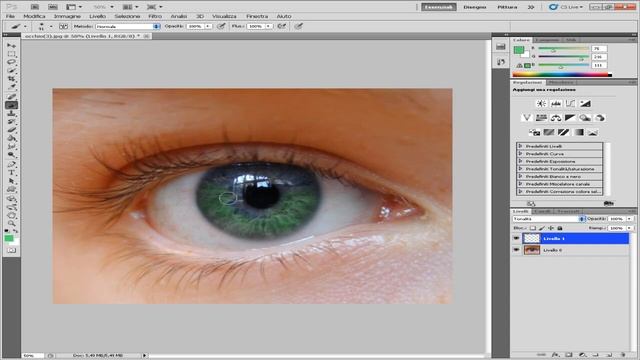The height and width of the screenshot is (360, 640).
Task: Open the brush Opacità slider arrow
Action: pos(208,26)
